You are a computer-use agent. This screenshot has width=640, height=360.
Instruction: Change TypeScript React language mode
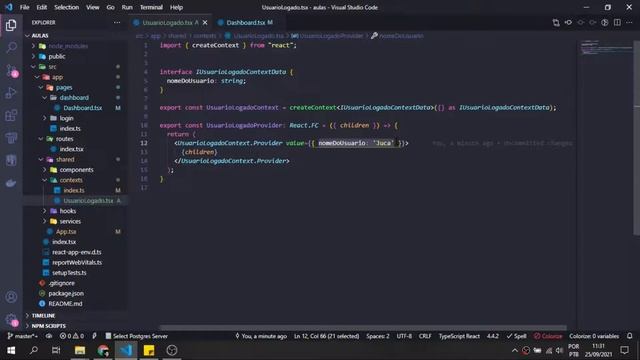pos(459,336)
